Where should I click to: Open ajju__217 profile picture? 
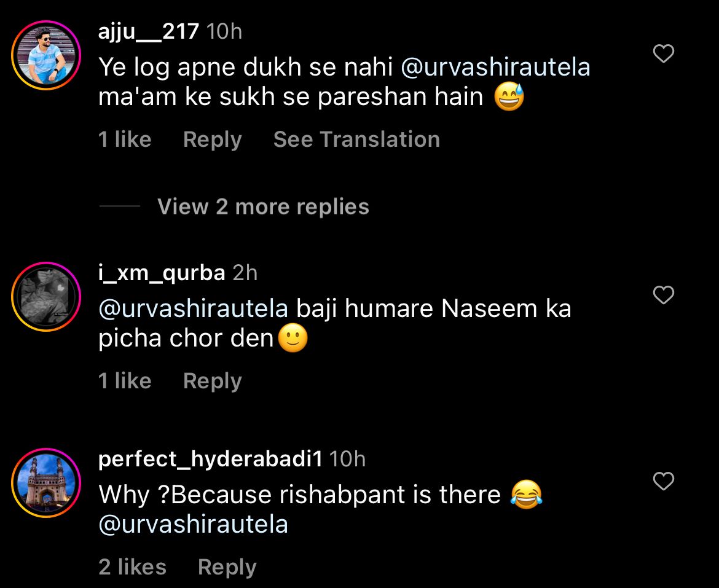coord(46,55)
